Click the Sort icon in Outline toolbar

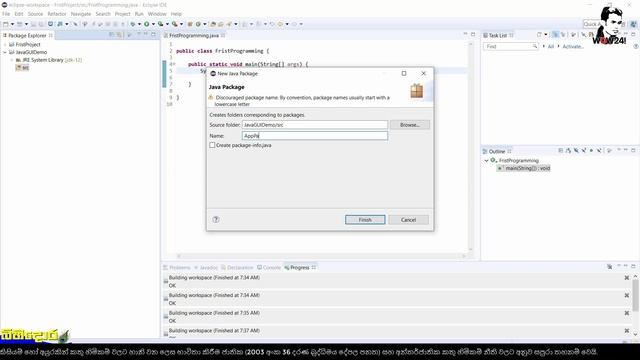(568, 150)
